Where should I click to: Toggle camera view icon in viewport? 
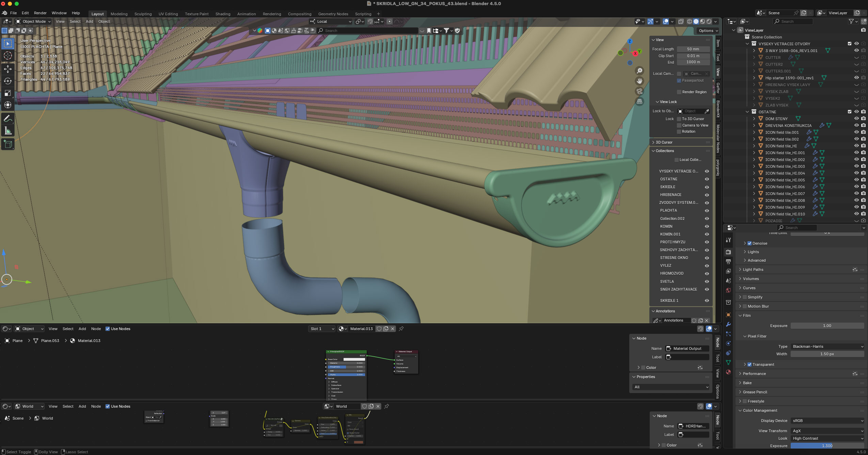point(640,91)
